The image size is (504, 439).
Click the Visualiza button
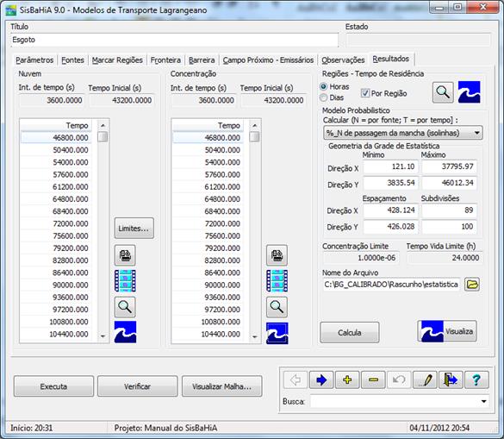pyautogui.click(x=447, y=331)
